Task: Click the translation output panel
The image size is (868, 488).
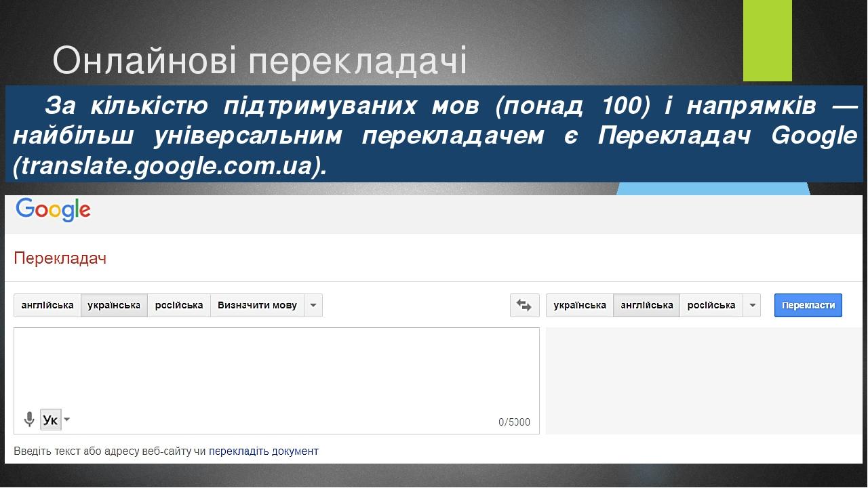Action: [x=704, y=381]
